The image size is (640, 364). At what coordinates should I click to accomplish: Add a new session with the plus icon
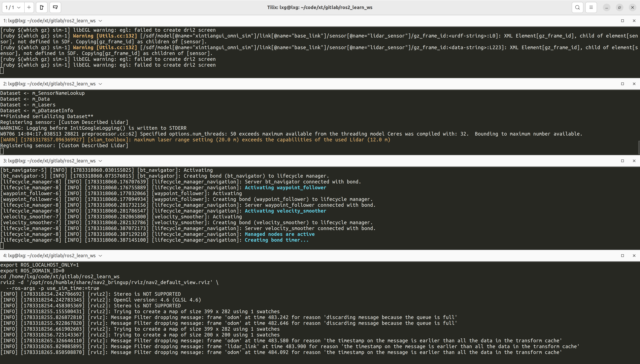click(x=29, y=7)
